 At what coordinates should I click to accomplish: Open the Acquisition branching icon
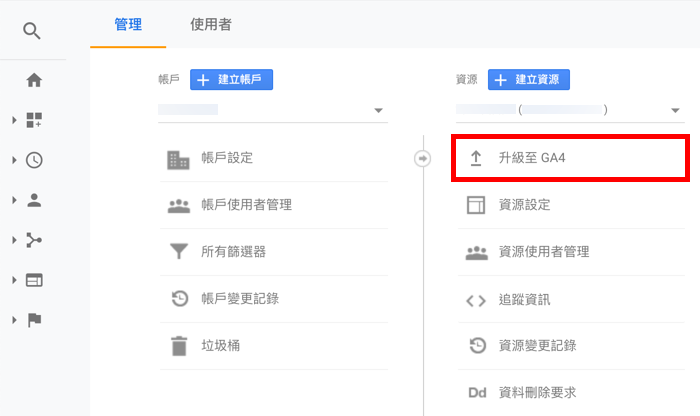pyautogui.click(x=34, y=240)
